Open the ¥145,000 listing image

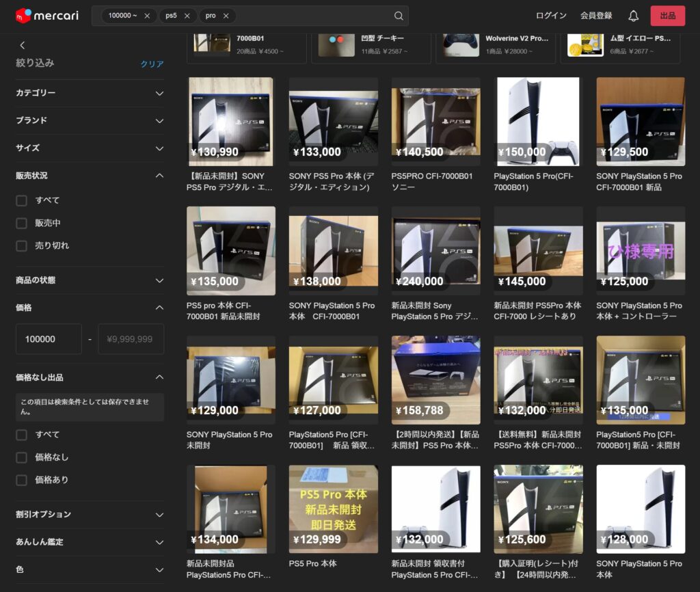(539, 250)
